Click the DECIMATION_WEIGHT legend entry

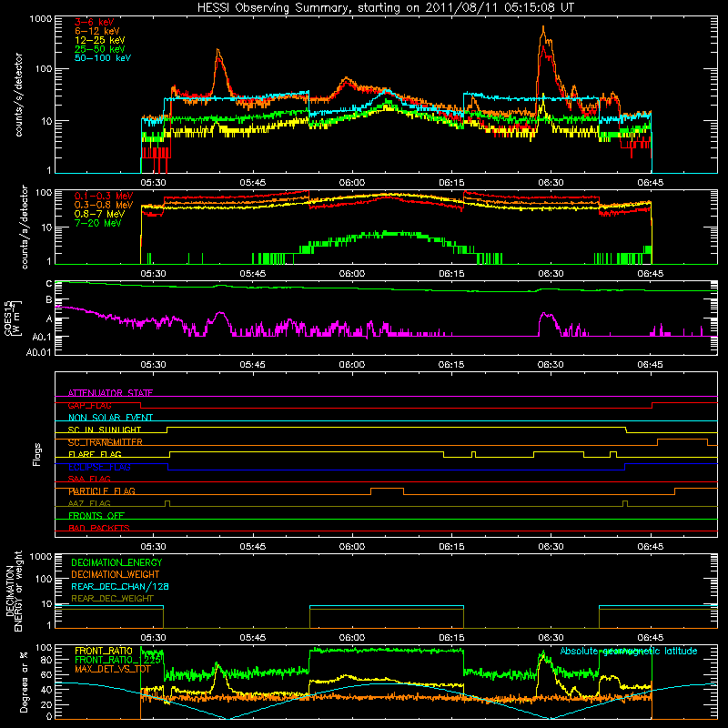click(x=116, y=574)
